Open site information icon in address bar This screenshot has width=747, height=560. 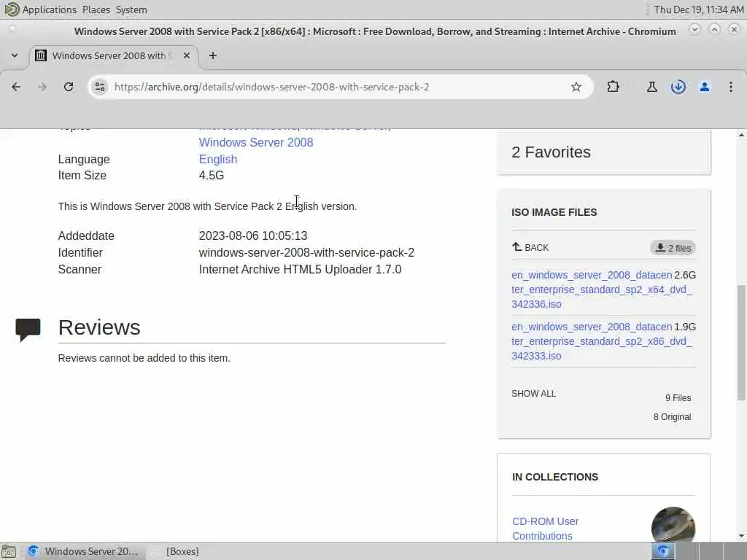click(99, 87)
